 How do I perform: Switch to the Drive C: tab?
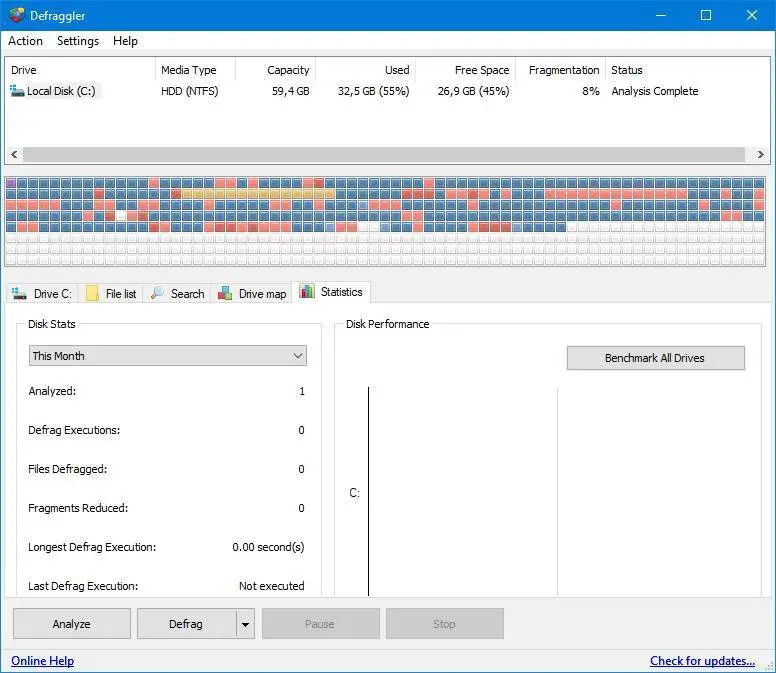[x=42, y=293]
